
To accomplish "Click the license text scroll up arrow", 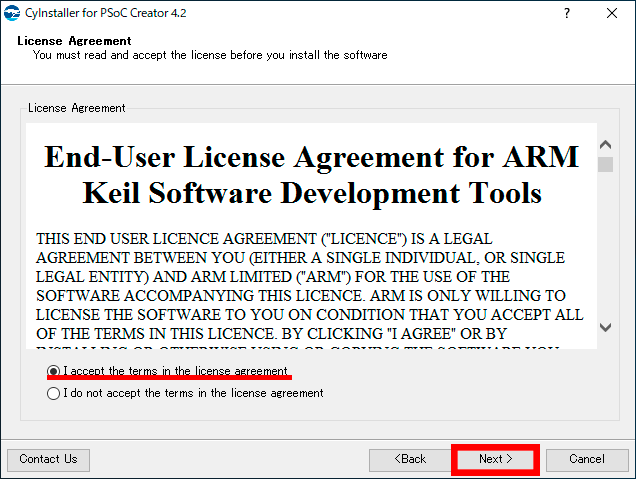I will coord(605,145).
